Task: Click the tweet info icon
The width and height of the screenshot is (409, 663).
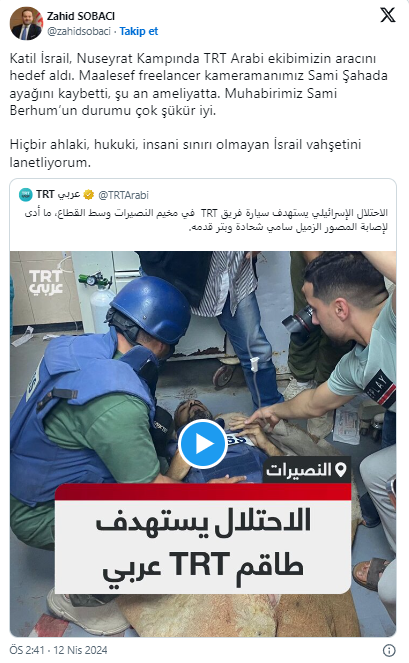Action: [x=389, y=650]
